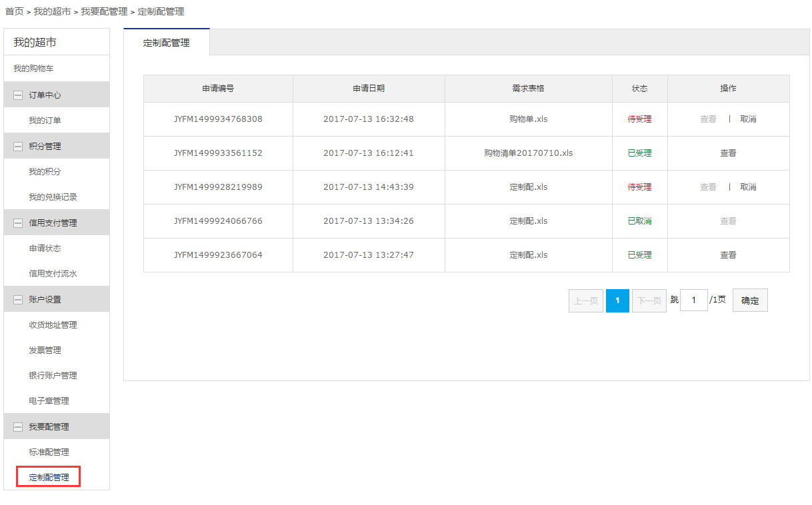
Task: Click the page number jump input field
Action: click(x=693, y=300)
